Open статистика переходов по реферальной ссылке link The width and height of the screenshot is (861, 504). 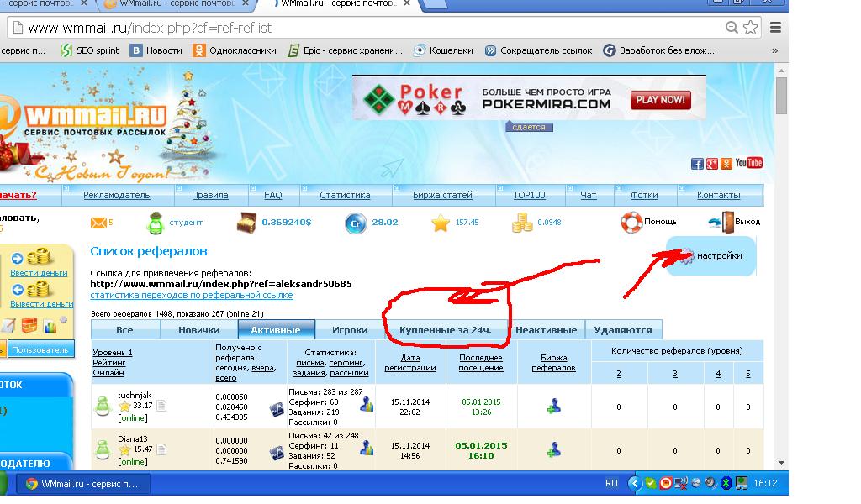point(191,296)
